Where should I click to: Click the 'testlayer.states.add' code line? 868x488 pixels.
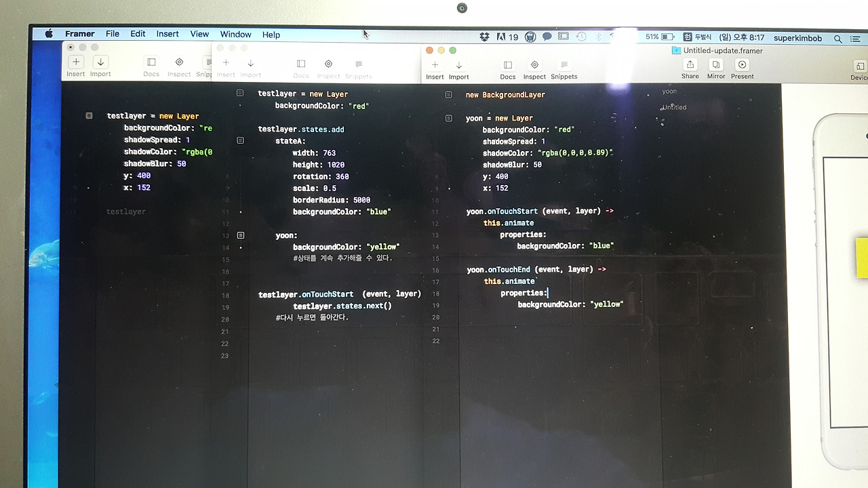pos(301,129)
